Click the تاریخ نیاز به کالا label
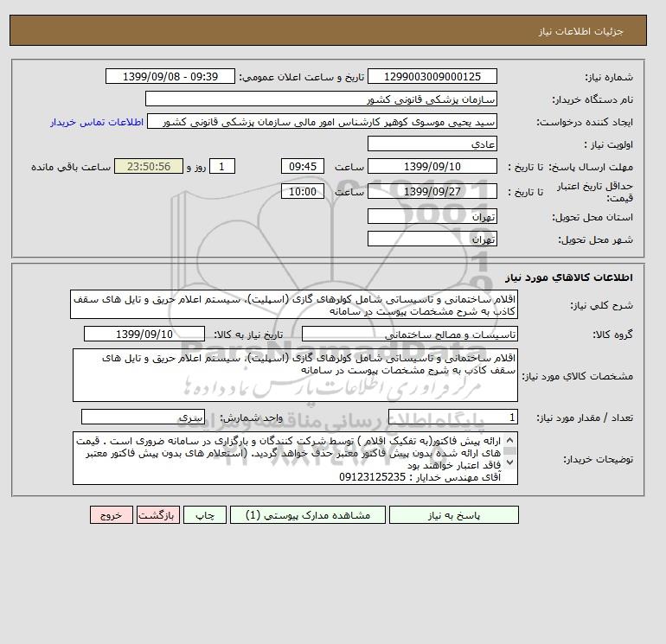666x644 pixels. 248,335
